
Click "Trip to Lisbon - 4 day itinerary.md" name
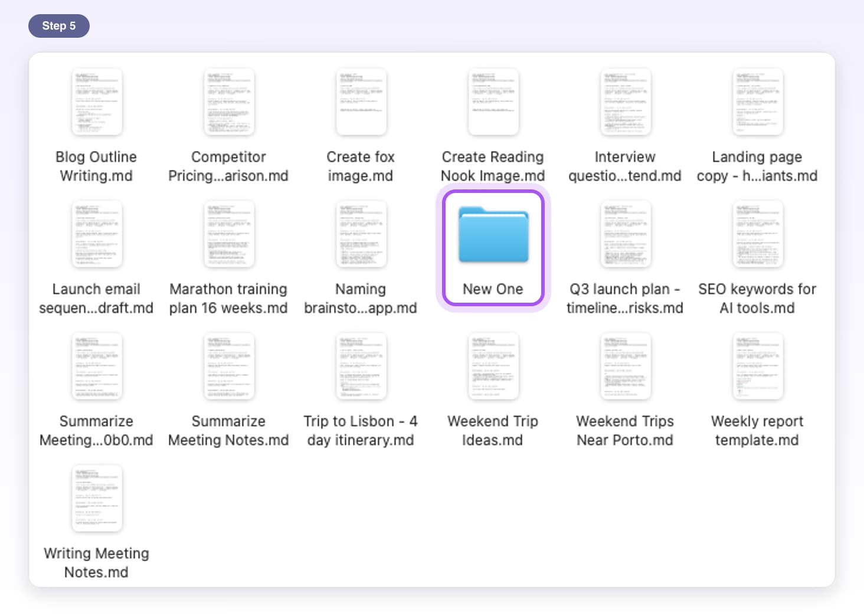[361, 431]
